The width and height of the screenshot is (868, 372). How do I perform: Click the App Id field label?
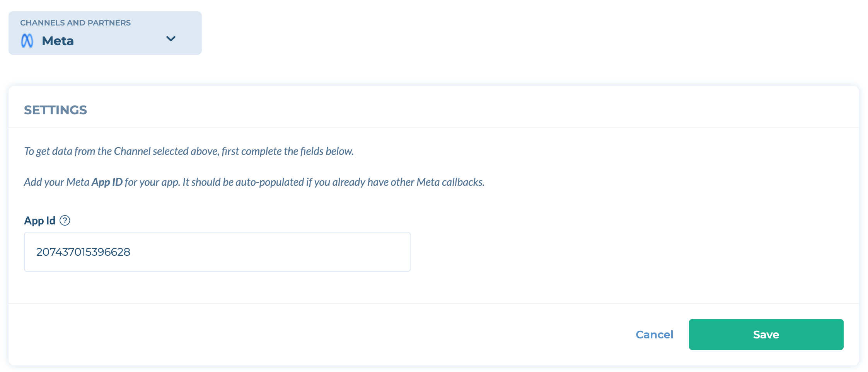point(40,221)
